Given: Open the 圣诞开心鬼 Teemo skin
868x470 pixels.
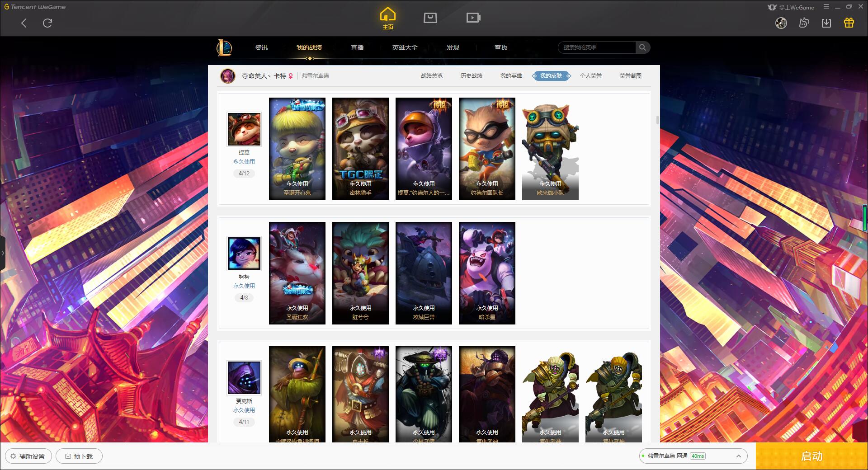Looking at the screenshot, I should click(297, 149).
